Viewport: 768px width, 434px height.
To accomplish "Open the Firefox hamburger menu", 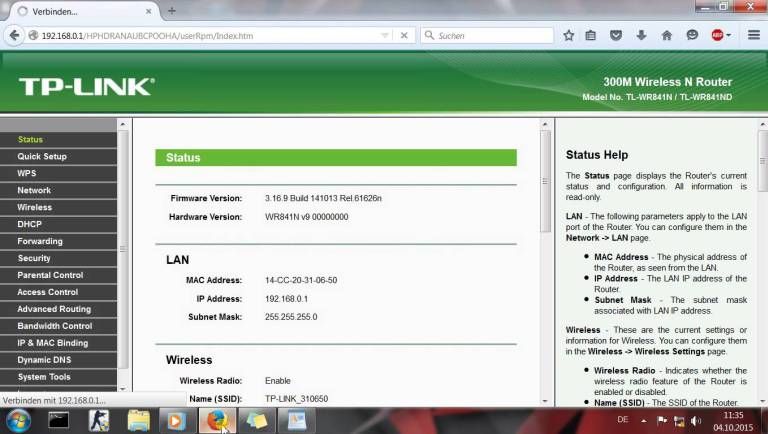I will click(x=754, y=35).
